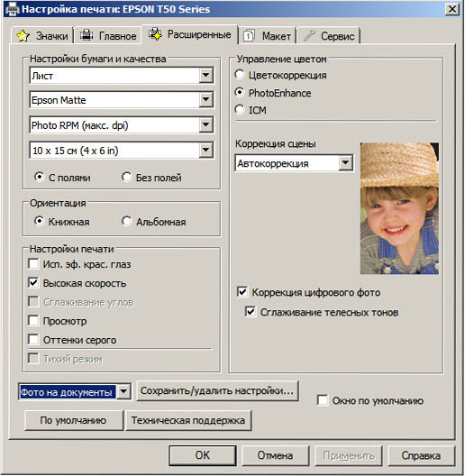
Task: Click the Сохранить/удалить настройки button
Action: point(217,390)
